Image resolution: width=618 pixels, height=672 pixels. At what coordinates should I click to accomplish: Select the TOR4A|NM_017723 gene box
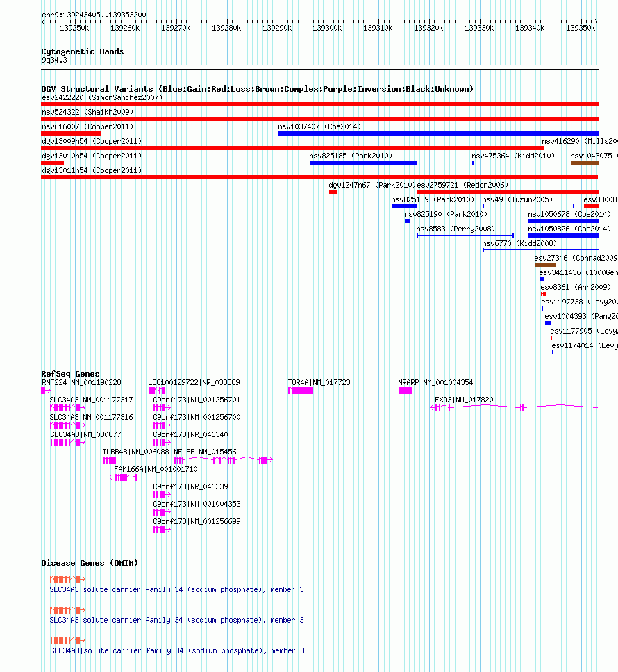(301, 391)
